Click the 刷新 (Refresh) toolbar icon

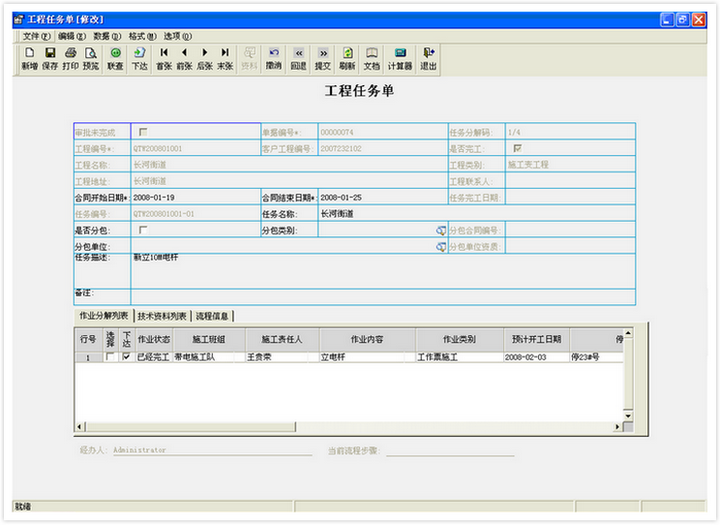(347, 59)
